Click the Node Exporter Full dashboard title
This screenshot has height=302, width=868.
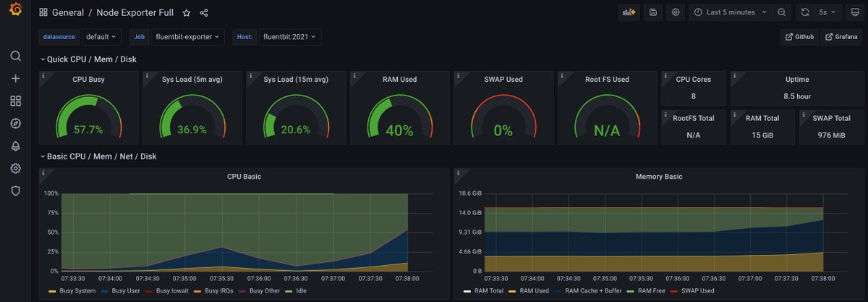(x=135, y=12)
